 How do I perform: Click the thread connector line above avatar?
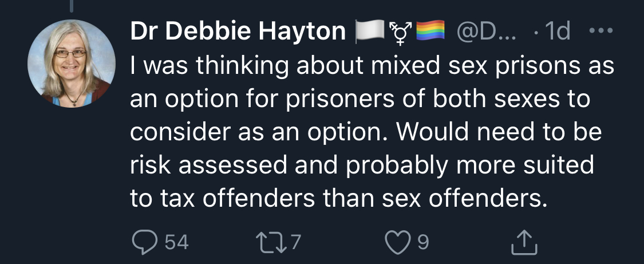(72, 6)
